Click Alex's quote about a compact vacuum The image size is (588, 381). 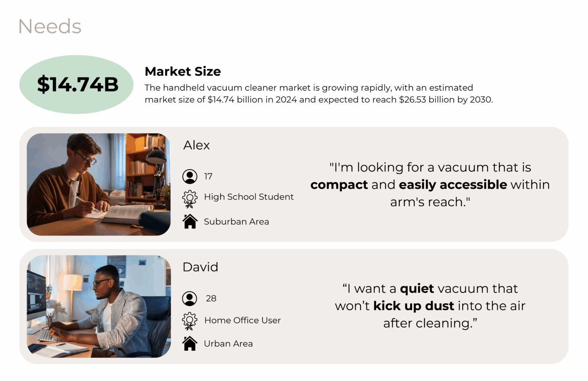pyautogui.click(x=430, y=184)
